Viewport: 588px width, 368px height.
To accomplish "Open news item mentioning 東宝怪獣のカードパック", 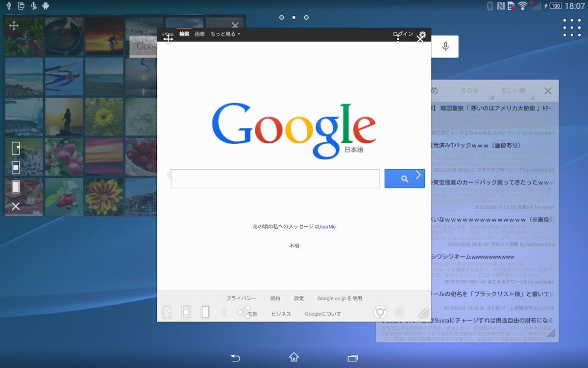I will click(x=494, y=194).
